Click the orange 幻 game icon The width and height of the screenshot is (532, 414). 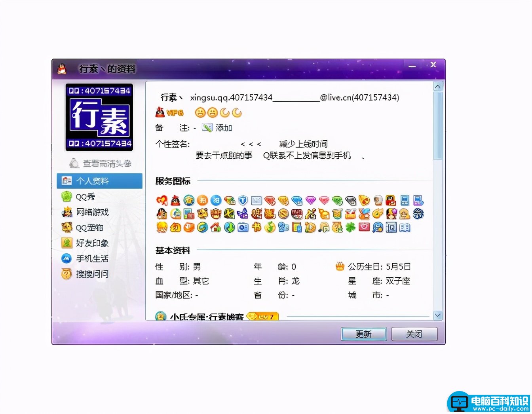point(175,228)
